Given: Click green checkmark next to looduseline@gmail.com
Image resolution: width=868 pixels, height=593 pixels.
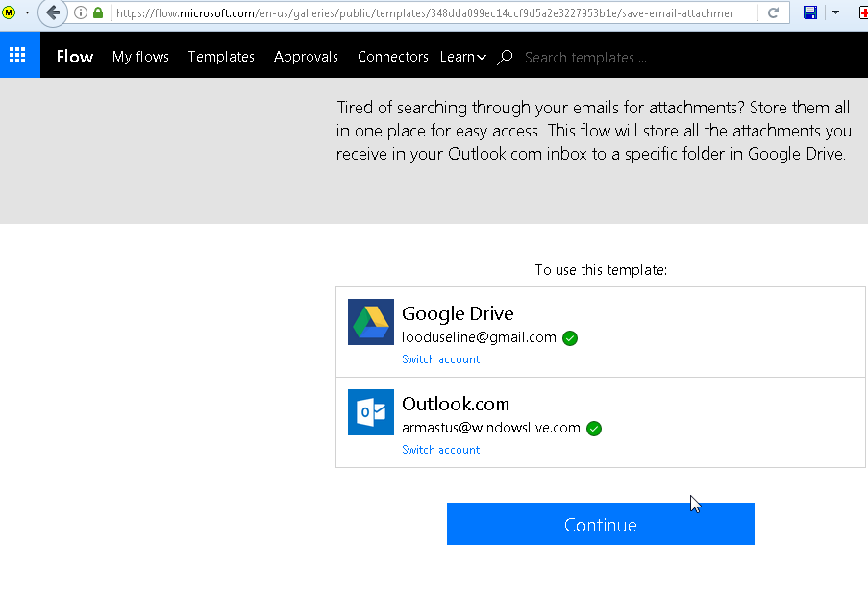Looking at the screenshot, I should coord(570,337).
